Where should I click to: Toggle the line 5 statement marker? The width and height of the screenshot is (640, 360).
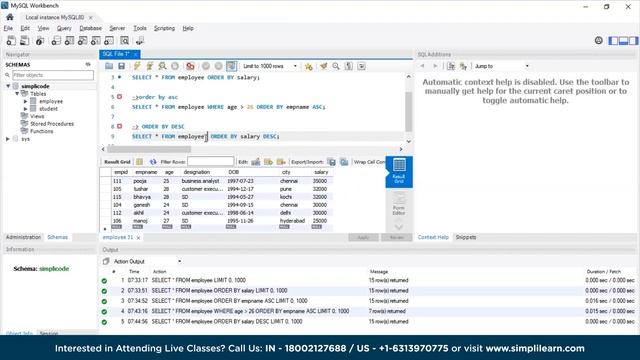(120, 97)
